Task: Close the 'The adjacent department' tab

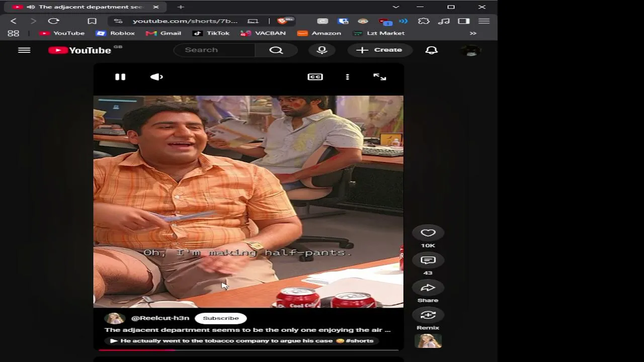Action: [x=156, y=7]
